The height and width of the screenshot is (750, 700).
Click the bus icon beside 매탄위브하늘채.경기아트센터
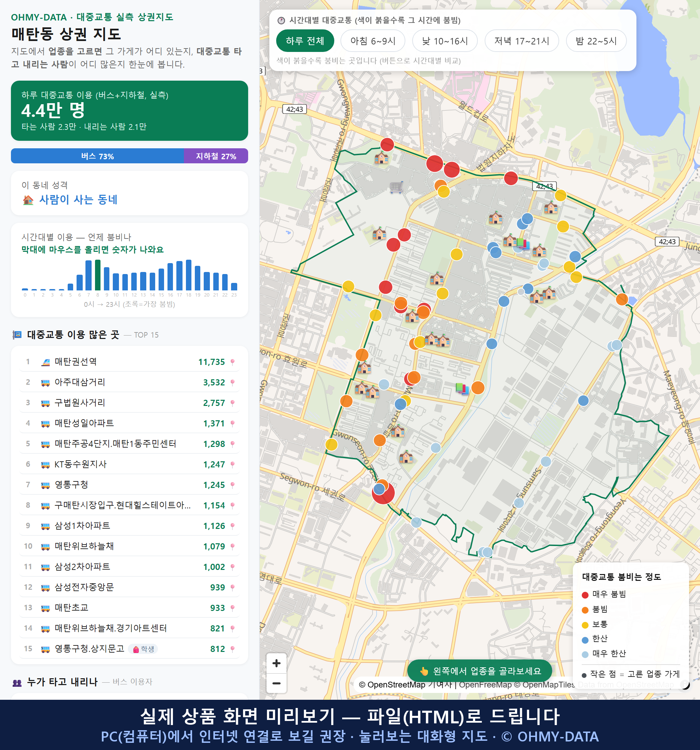(45, 628)
